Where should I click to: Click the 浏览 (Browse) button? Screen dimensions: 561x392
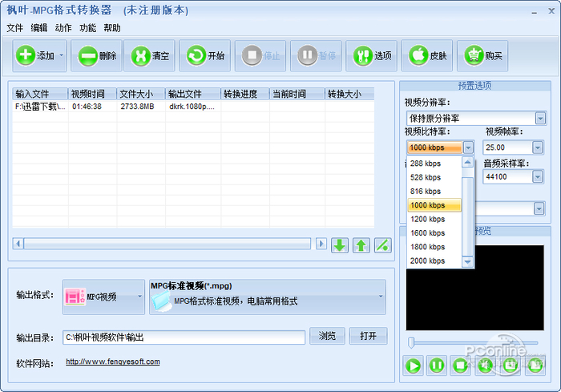click(x=327, y=336)
